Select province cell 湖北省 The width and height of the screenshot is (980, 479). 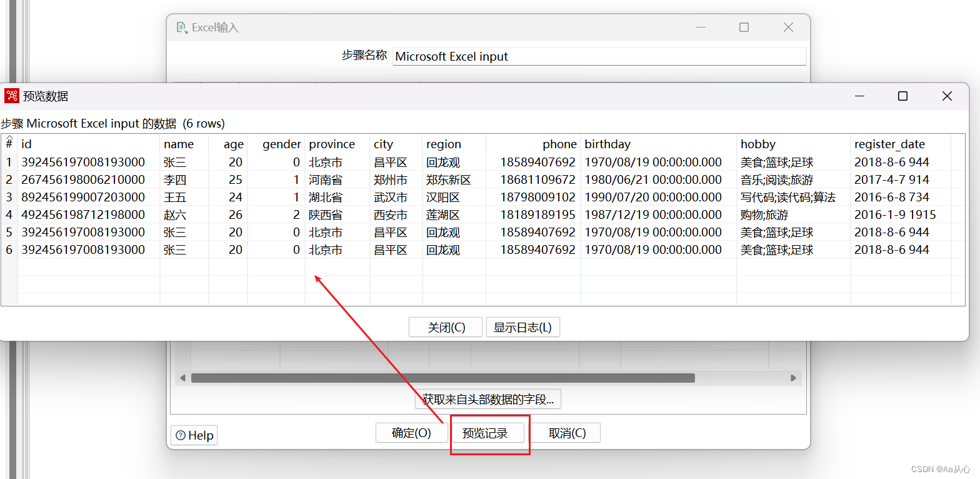coord(337,197)
